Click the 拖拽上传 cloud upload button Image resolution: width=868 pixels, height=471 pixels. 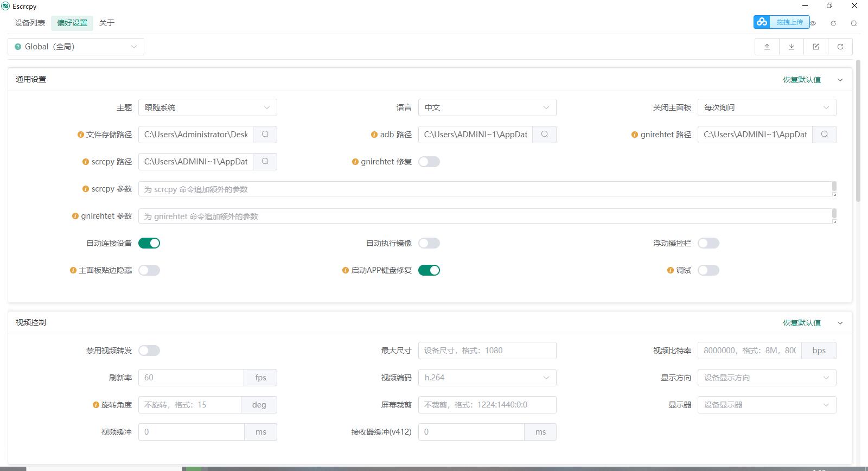tap(781, 22)
